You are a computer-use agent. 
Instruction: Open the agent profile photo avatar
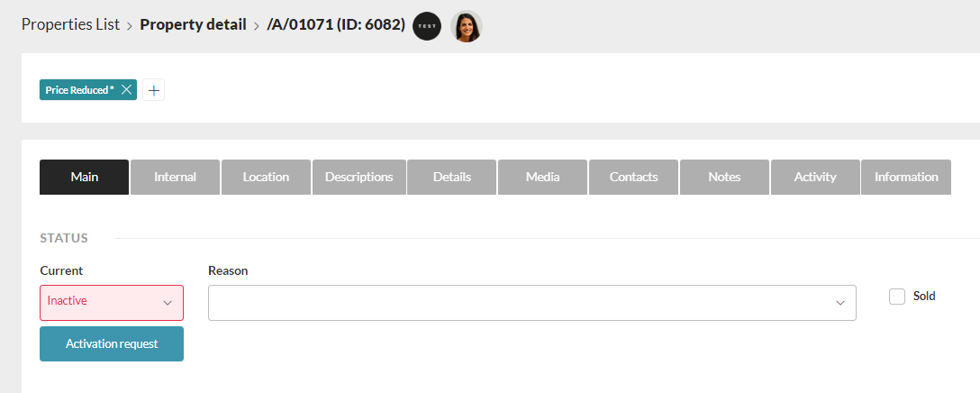click(467, 26)
